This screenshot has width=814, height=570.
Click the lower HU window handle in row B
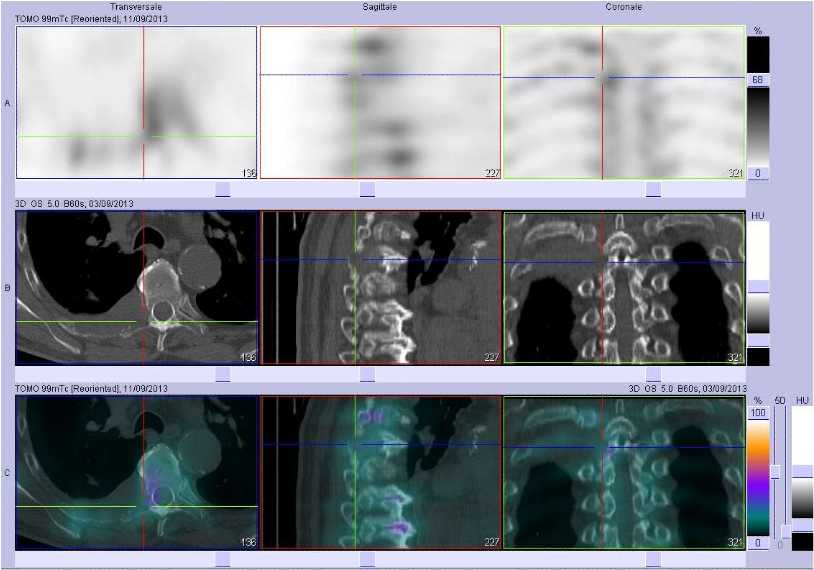[x=758, y=341]
